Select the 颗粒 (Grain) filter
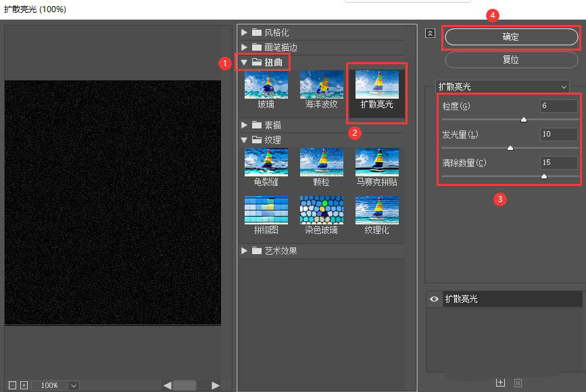The width and height of the screenshot is (586, 392). point(321,162)
